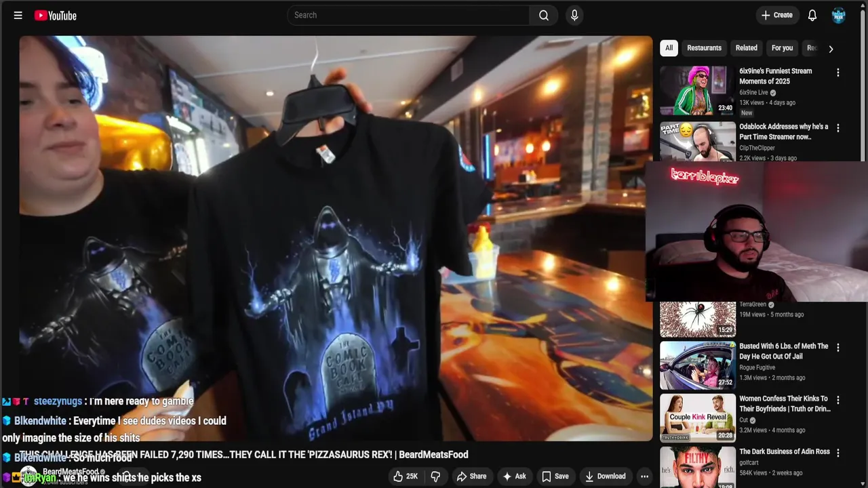Click the magnifier search button

[x=544, y=15]
